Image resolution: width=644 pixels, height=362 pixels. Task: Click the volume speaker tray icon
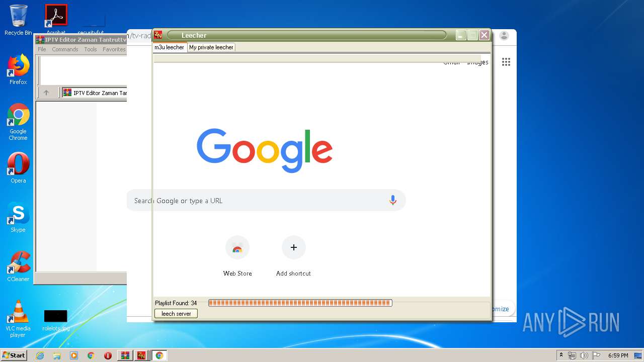coord(584,355)
